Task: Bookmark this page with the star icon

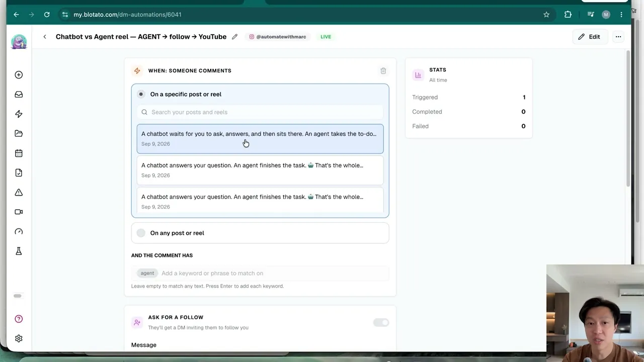Action: 546,15
